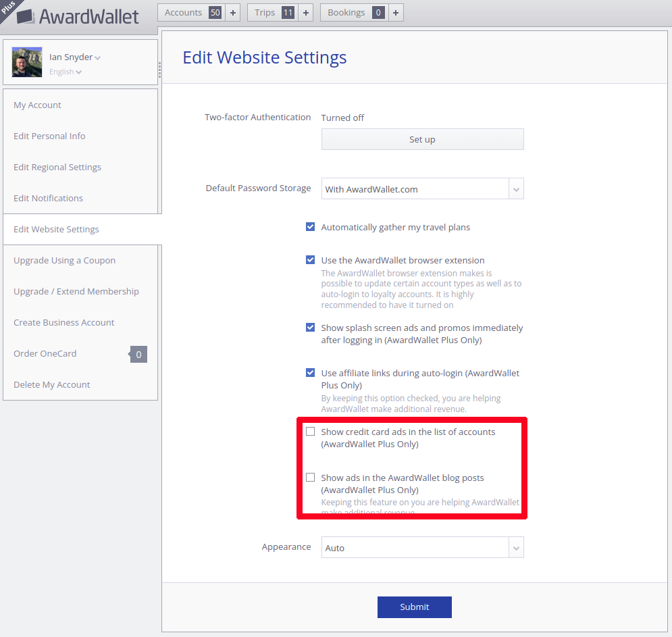The height and width of the screenshot is (637, 672).
Task: Open Ian Snyder profile photo
Action: [27, 62]
